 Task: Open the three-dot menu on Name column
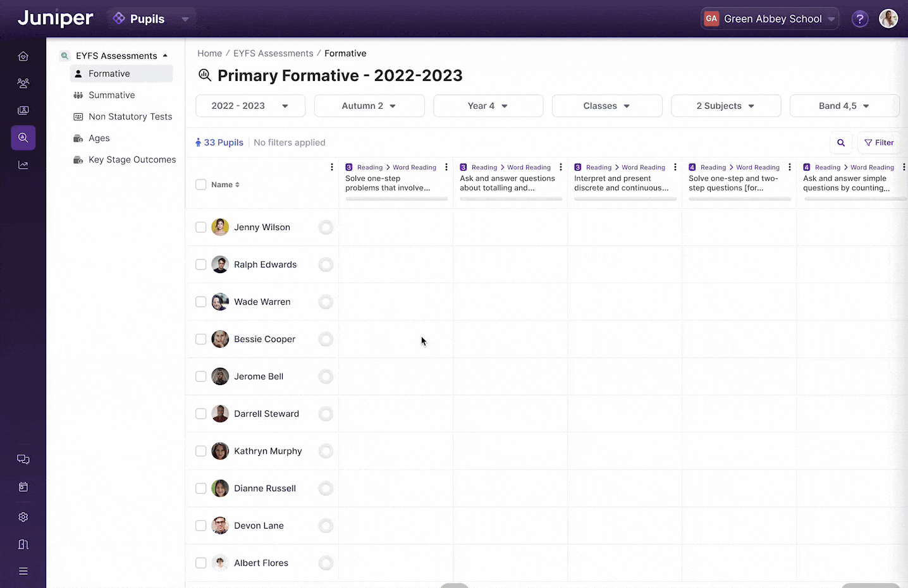coord(332,167)
